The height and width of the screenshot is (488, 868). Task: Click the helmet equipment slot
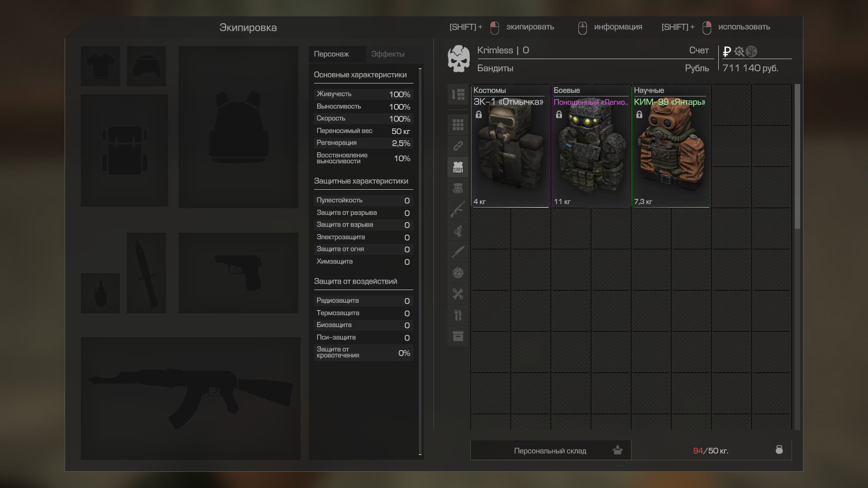pos(146,66)
